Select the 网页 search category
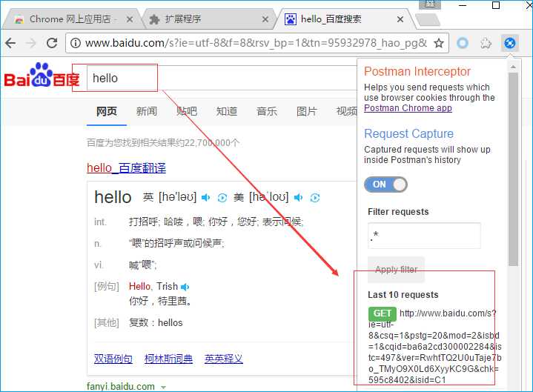Screen dimensions: 533x392 [107, 111]
